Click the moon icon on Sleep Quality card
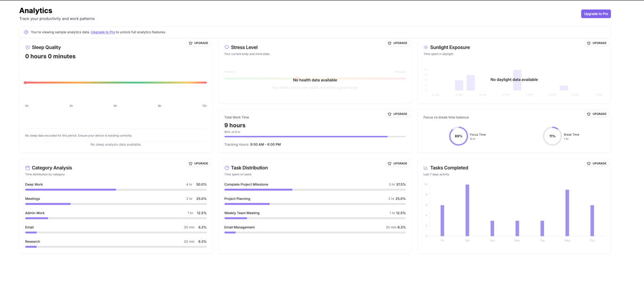 point(28,47)
